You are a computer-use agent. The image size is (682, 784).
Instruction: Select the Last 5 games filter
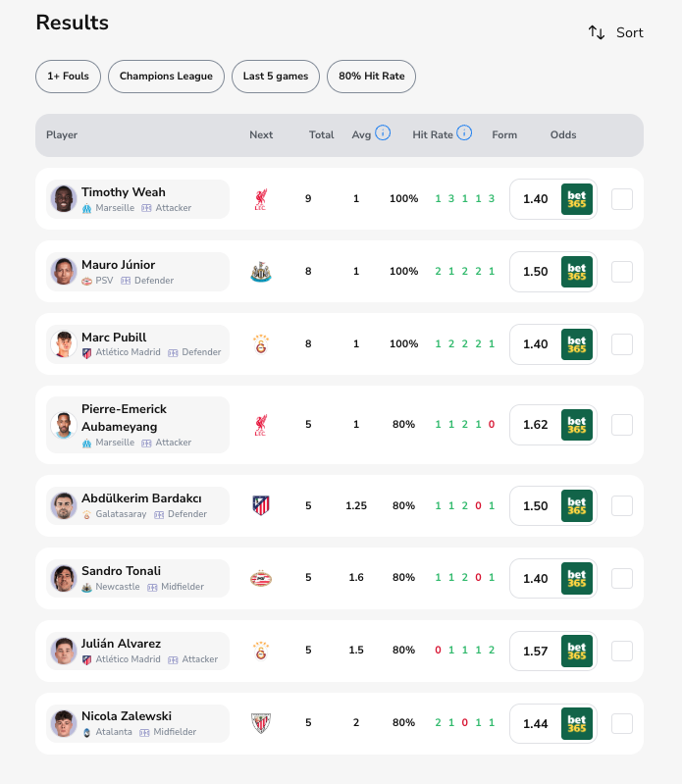(276, 77)
